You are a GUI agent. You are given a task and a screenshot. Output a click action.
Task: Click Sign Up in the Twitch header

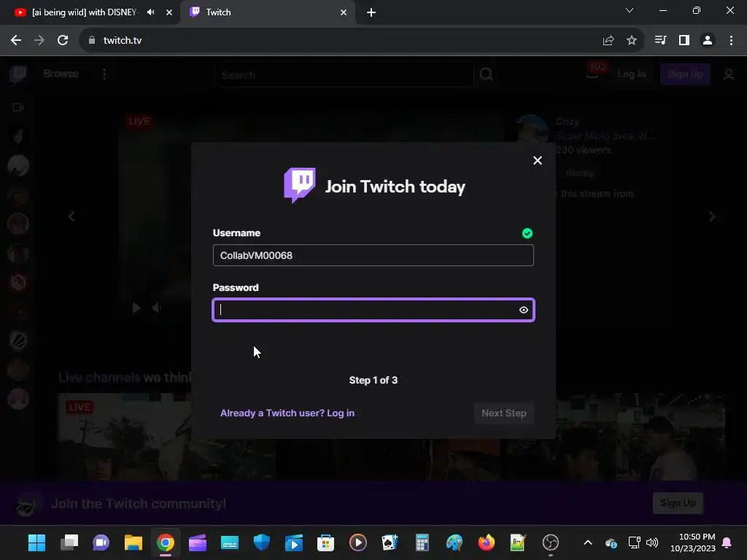685,74
